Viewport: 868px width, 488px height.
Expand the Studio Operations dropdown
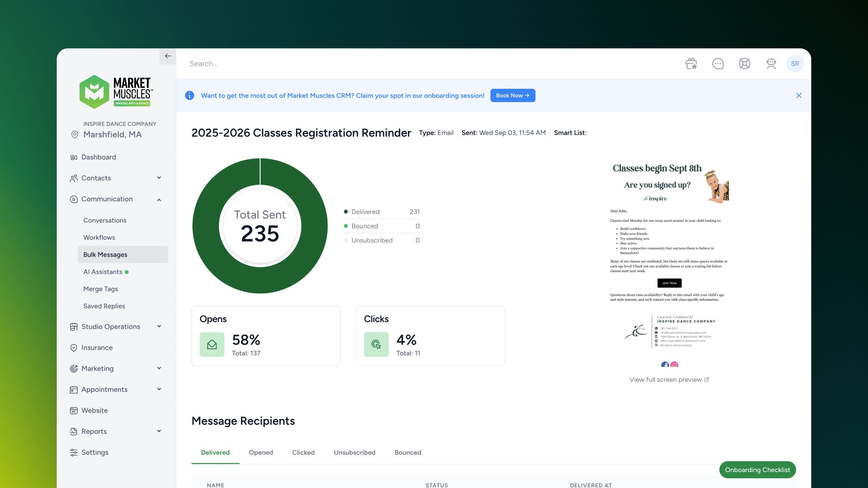(x=159, y=326)
